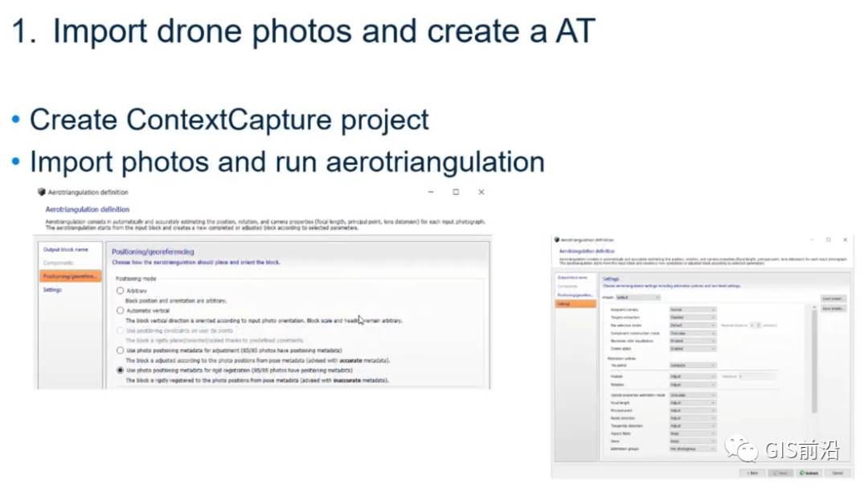Screen dimensions: 868x488
Task: Click the Settings panel vertical scrollbar
Action: tap(814, 361)
